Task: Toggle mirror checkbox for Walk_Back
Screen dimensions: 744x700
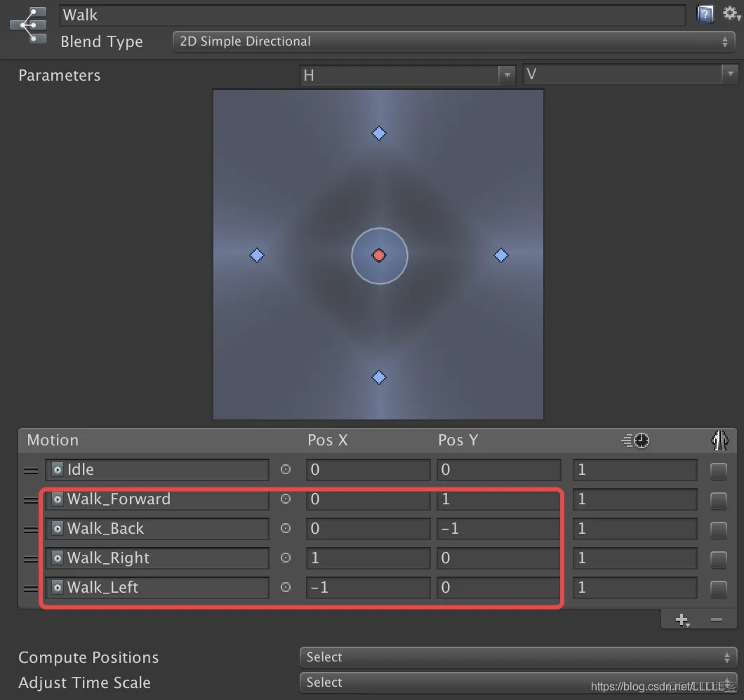Action: pyautogui.click(x=718, y=530)
